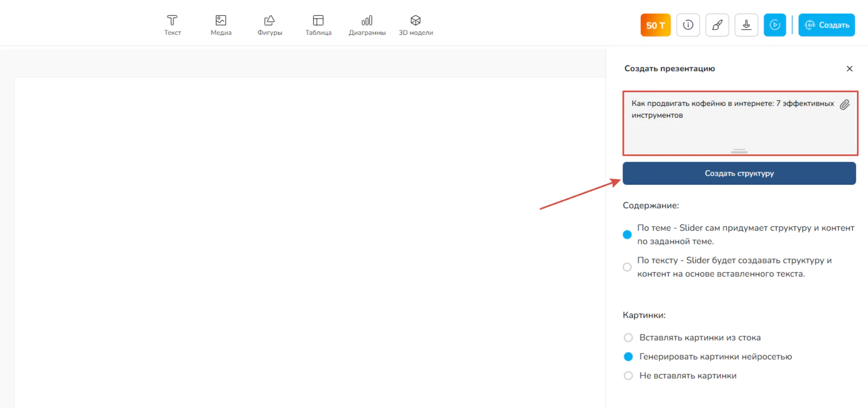This screenshot has width=868, height=408.
Task: Click the blue Создать button
Action: pos(827,25)
